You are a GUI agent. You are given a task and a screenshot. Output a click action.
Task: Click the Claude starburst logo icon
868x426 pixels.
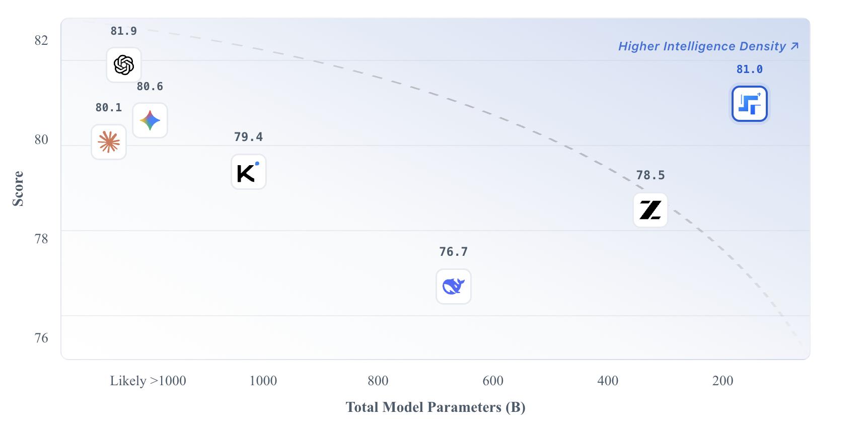[109, 143]
